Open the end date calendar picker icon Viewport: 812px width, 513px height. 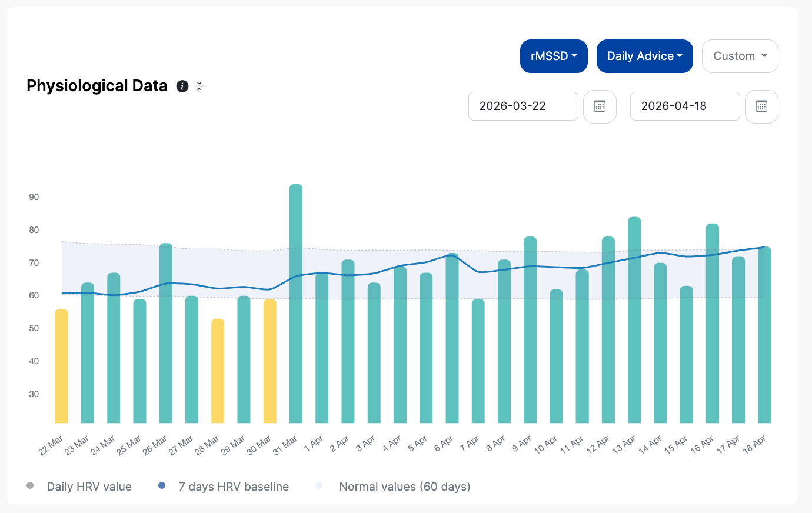[x=761, y=106]
